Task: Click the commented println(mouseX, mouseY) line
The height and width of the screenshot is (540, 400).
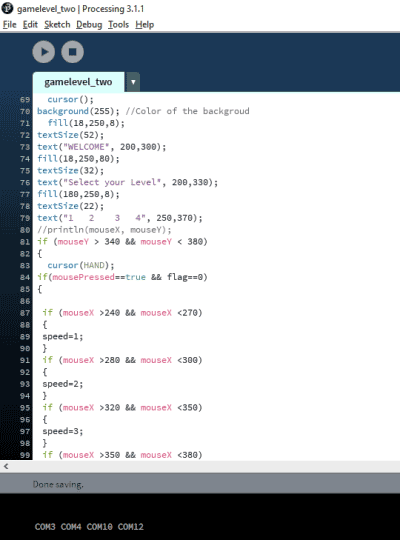Action: [104, 230]
